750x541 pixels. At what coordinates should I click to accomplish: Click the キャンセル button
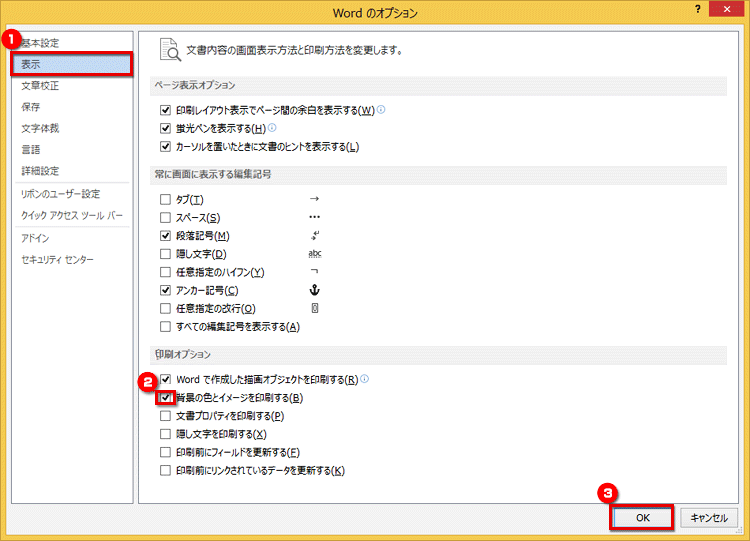(709, 518)
